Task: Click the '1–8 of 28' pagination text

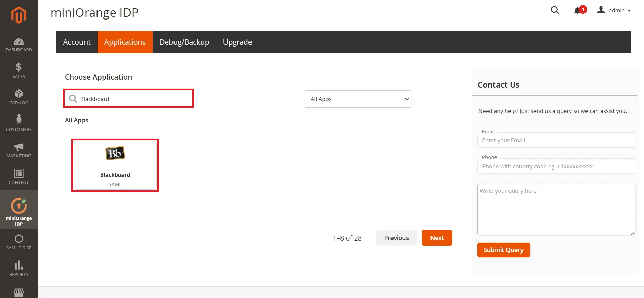Action: [x=347, y=238]
